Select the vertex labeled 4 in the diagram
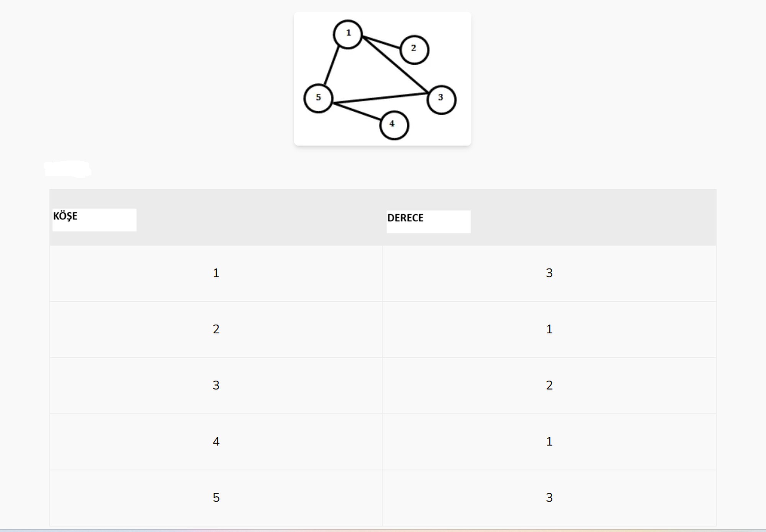The image size is (766, 532). pyautogui.click(x=394, y=125)
